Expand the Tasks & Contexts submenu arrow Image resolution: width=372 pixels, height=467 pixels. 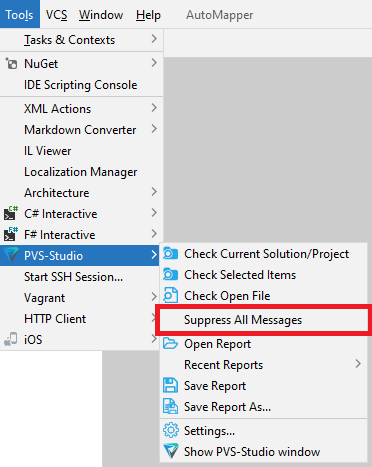154,39
